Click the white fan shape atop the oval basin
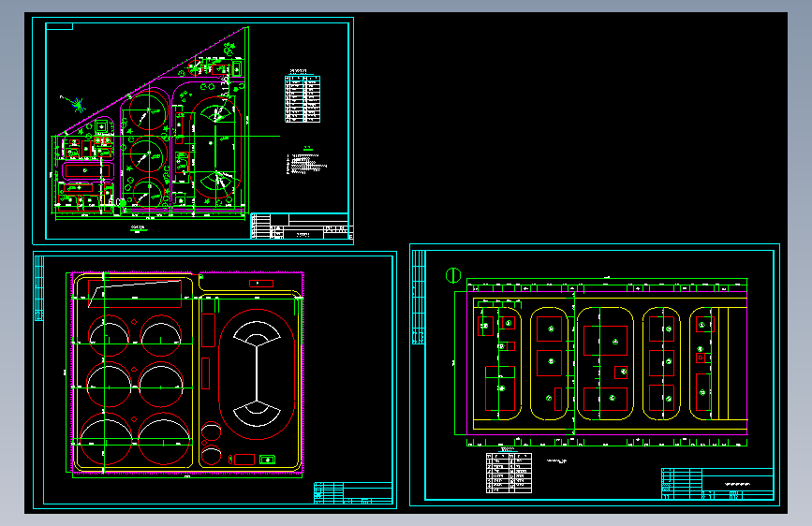The height and width of the screenshot is (526, 812). click(257, 333)
